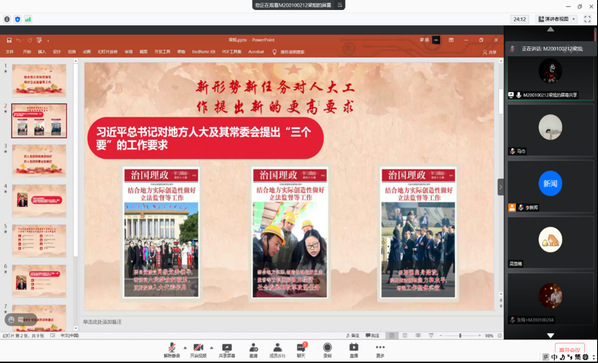Open chat with unread badge
This screenshot has width=598, height=363.
point(301,350)
